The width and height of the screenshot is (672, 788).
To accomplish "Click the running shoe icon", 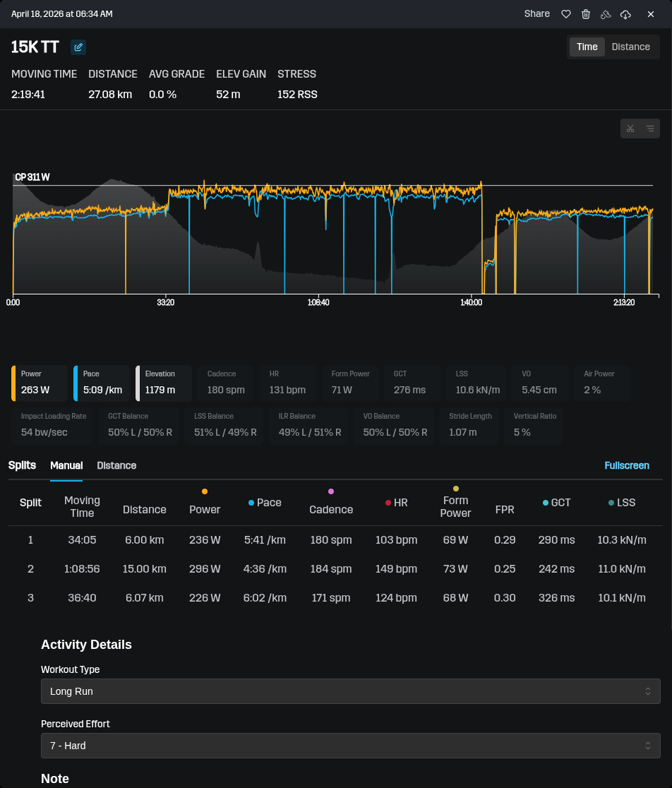I will pos(605,14).
